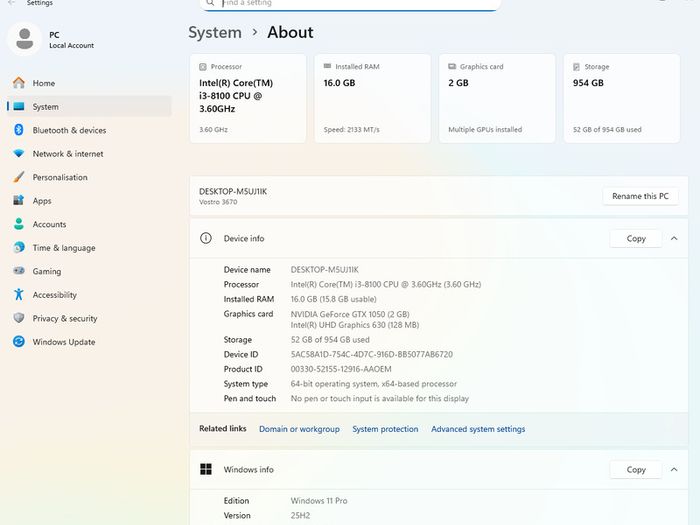Click the Apps icon in sidebar
The width and height of the screenshot is (700, 525).
[x=19, y=200]
